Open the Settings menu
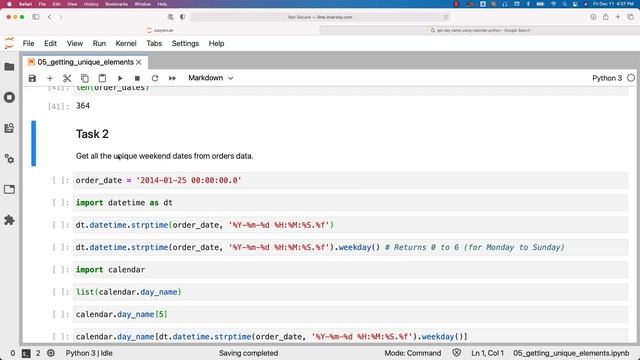The width and height of the screenshot is (640, 360). click(185, 43)
